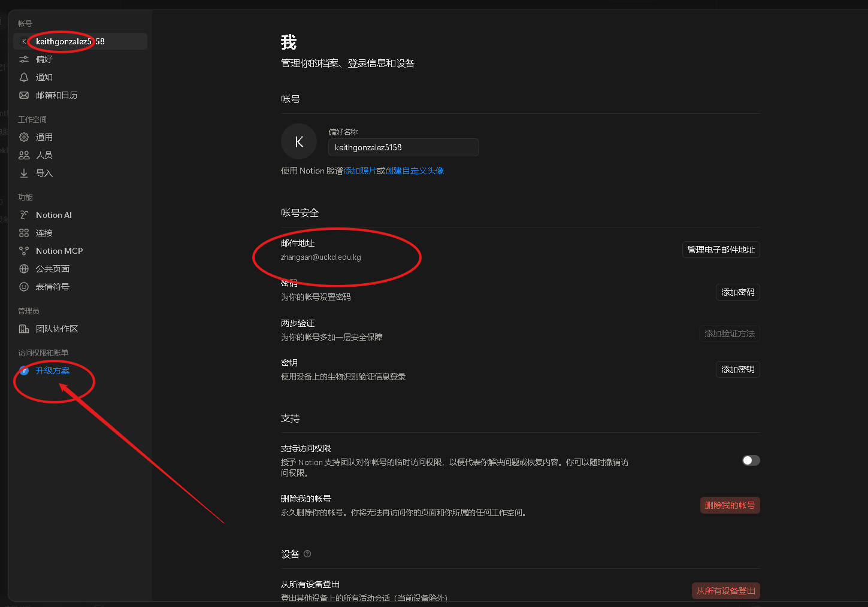This screenshot has width=868, height=607.
Task: Click the download arrow icon beside 导入
Action: (24, 173)
